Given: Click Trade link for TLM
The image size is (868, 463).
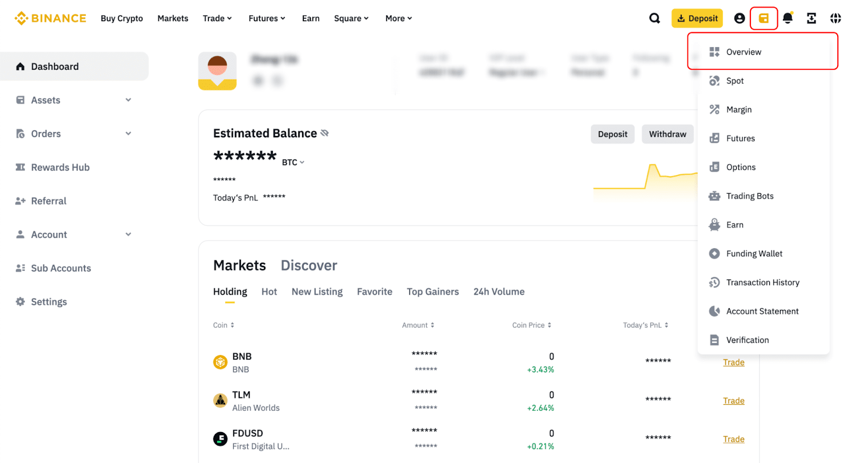Looking at the screenshot, I should tap(733, 401).
